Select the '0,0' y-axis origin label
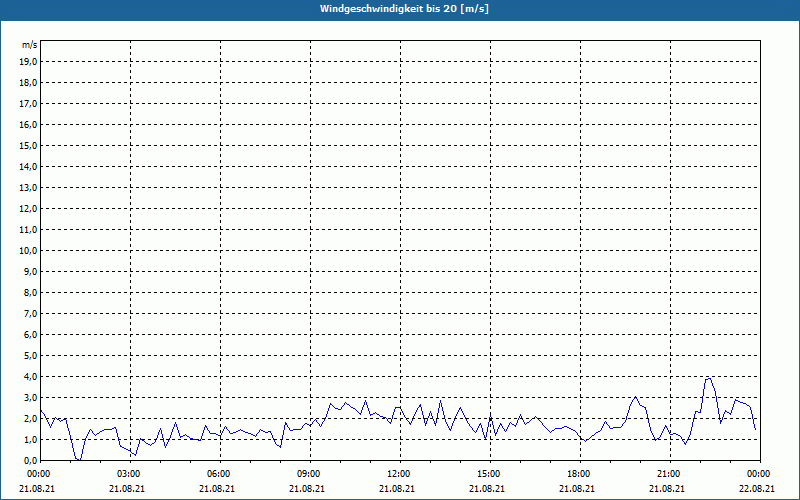 tap(31, 460)
